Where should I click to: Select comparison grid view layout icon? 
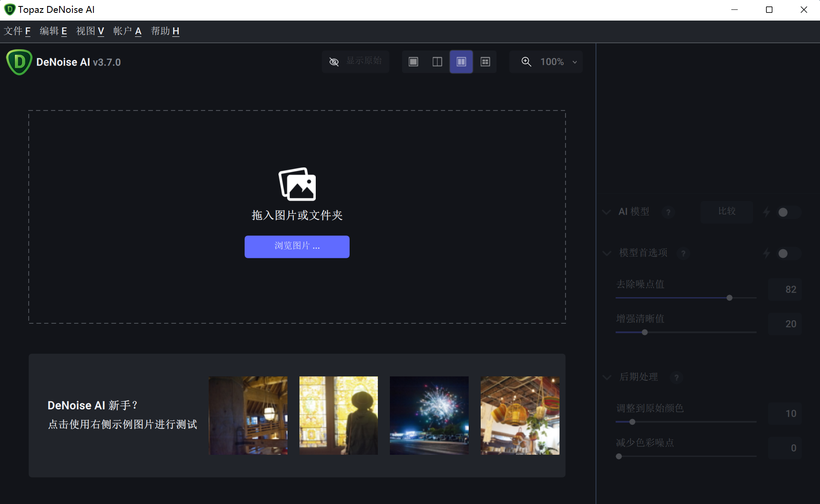pyautogui.click(x=485, y=62)
